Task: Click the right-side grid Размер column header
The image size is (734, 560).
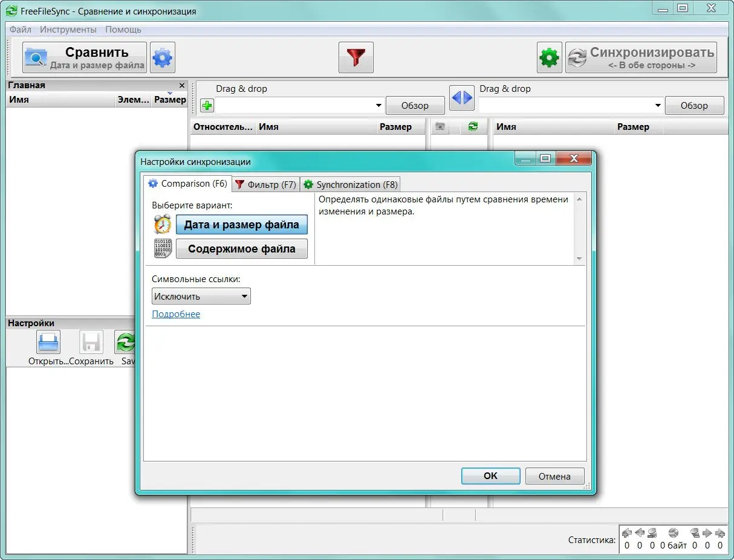Action: (638, 127)
